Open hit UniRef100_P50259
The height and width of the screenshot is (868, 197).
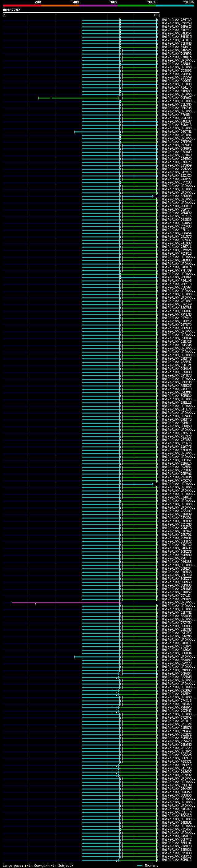point(177,23)
